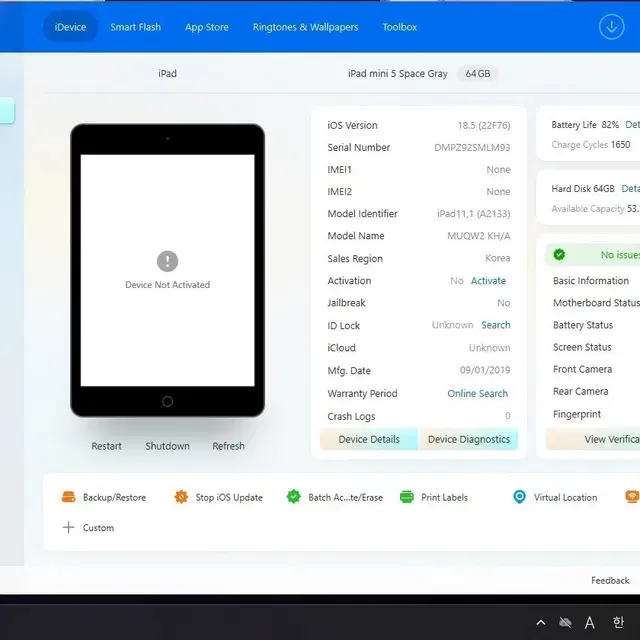
Task: Click the Backup/Restore drive icon
Action: (69, 497)
